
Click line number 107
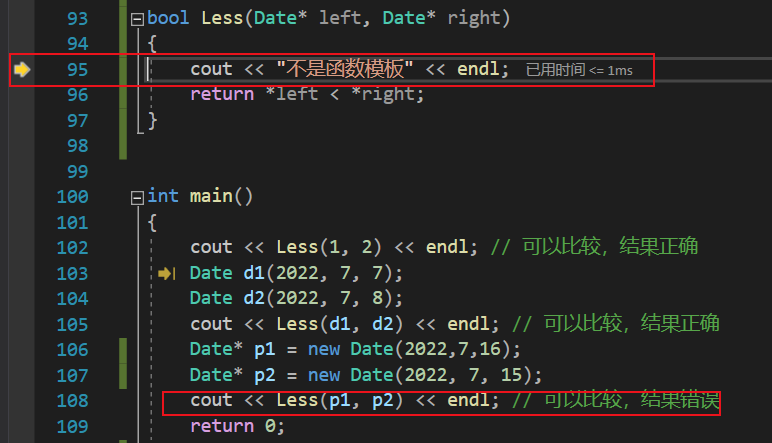(x=72, y=376)
